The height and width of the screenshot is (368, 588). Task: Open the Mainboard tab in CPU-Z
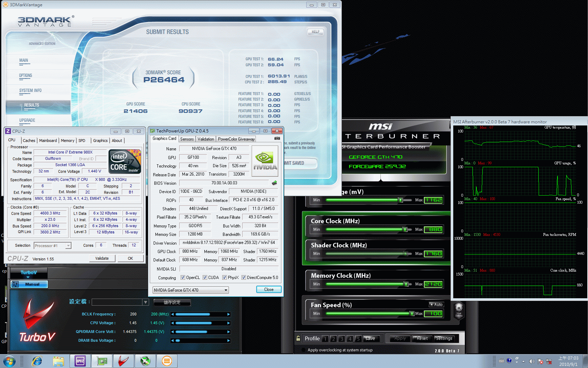click(x=48, y=141)
